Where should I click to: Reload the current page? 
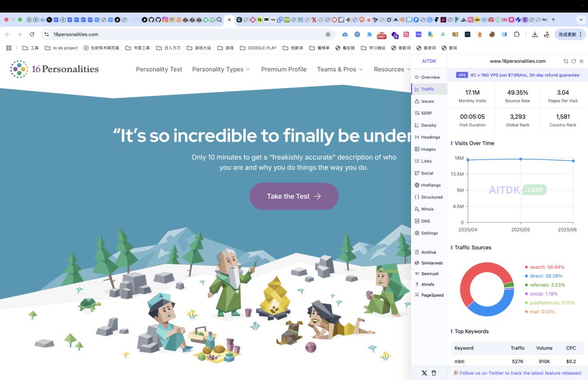32,34
